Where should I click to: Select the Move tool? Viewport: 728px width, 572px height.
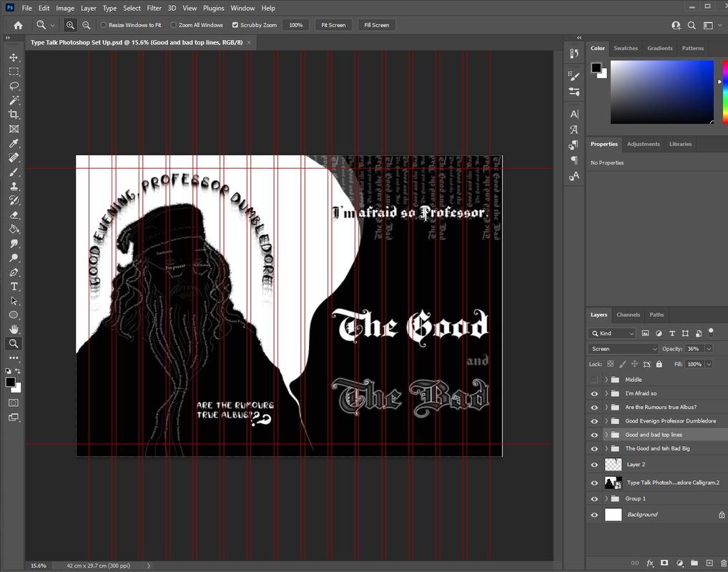[x=14, y=57]
